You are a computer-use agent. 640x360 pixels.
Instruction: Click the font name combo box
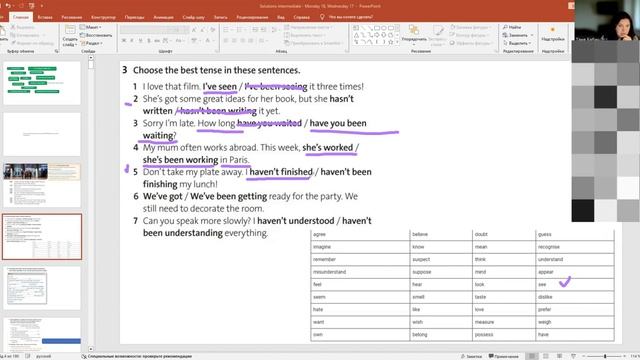(144, 30)
